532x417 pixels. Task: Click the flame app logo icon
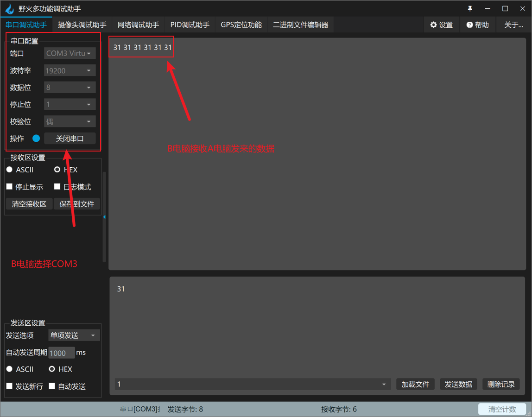point(9,8)
